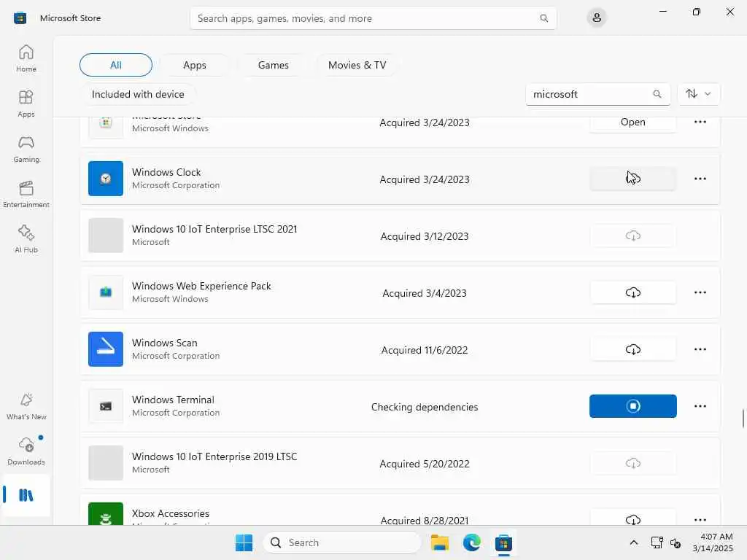Show hidden system tray icons
Screen dimensions: 747x560
634,542
